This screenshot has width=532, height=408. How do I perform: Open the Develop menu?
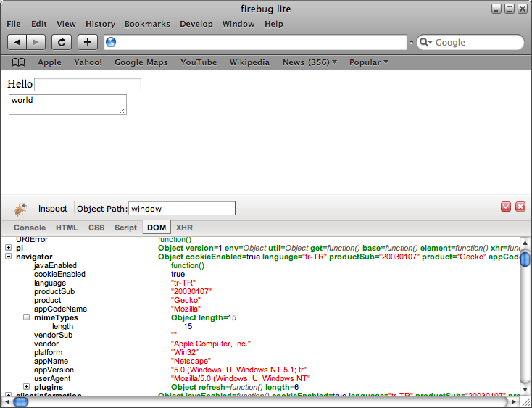[196, 24]
